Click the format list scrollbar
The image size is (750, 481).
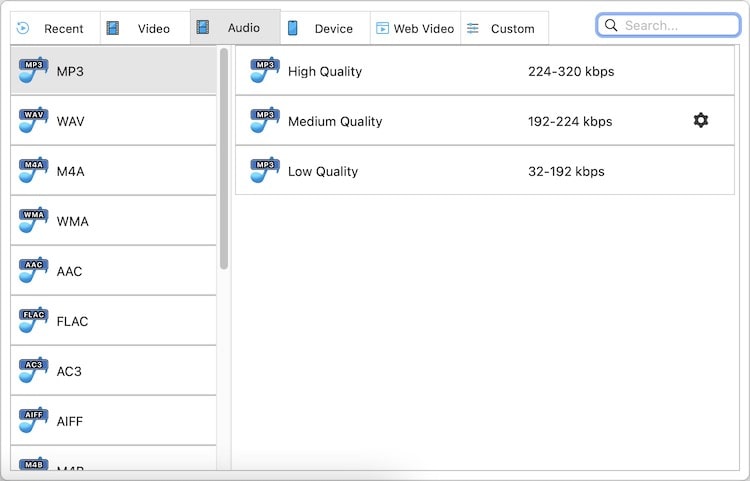(224, 158)
